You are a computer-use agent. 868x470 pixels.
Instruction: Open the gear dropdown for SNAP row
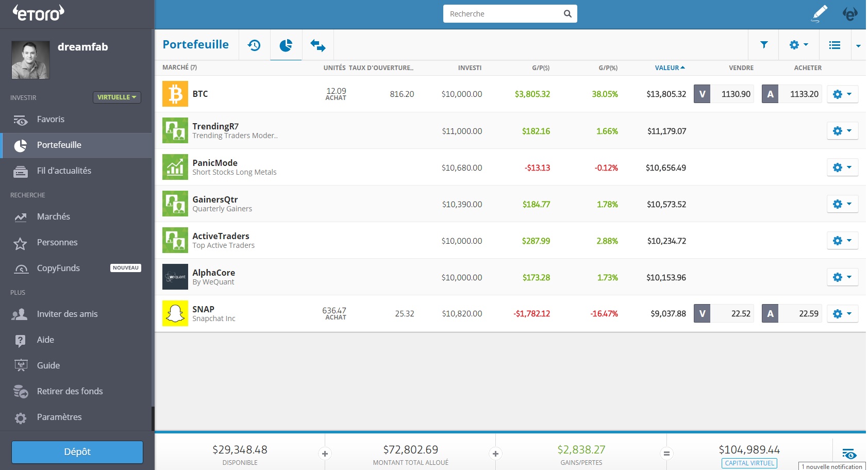pos(842,313)
